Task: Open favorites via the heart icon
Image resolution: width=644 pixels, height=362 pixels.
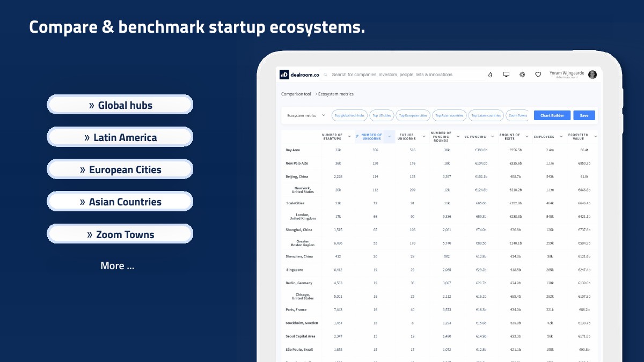Action: pyautogui.click(x=538, y=75)
